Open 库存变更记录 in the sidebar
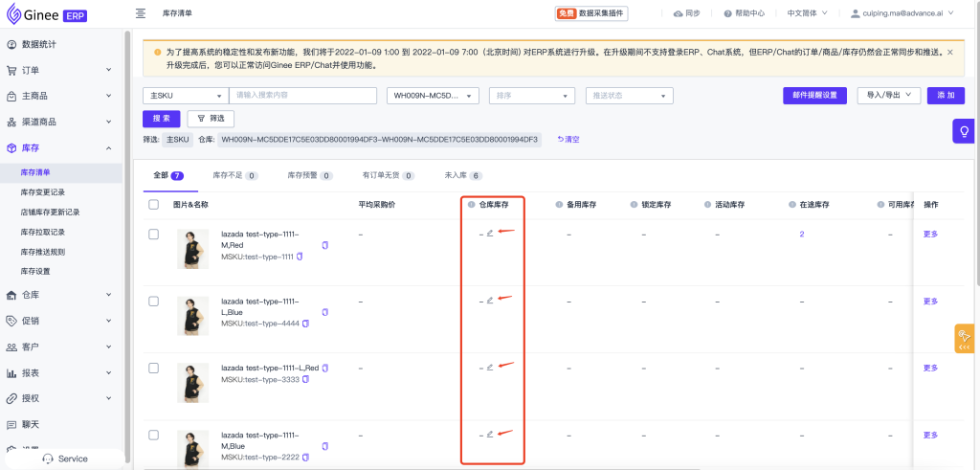 (43, 192)
